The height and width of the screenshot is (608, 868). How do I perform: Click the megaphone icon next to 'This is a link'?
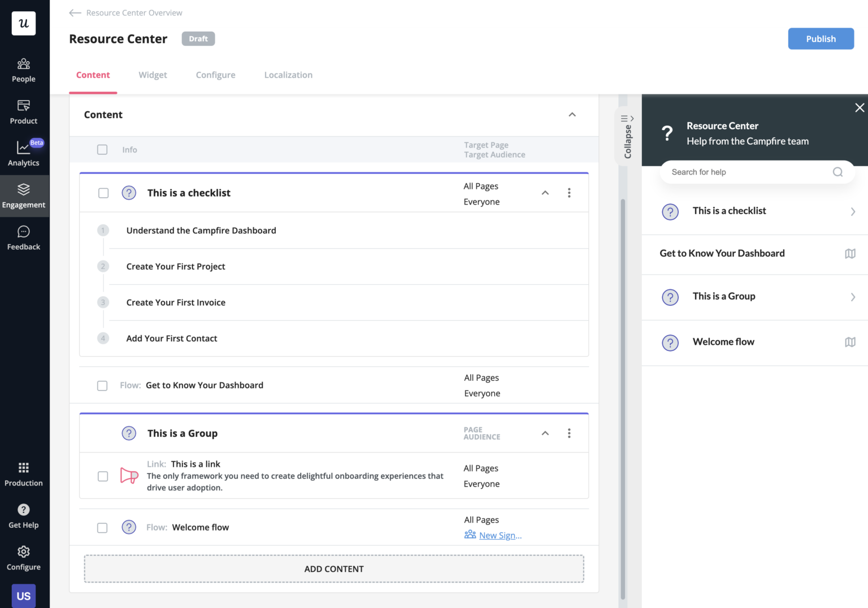click(129, 475)
